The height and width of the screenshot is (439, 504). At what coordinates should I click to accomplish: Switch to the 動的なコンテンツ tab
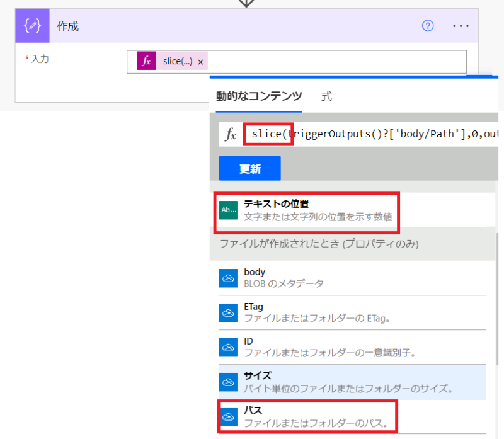point(259,96)
